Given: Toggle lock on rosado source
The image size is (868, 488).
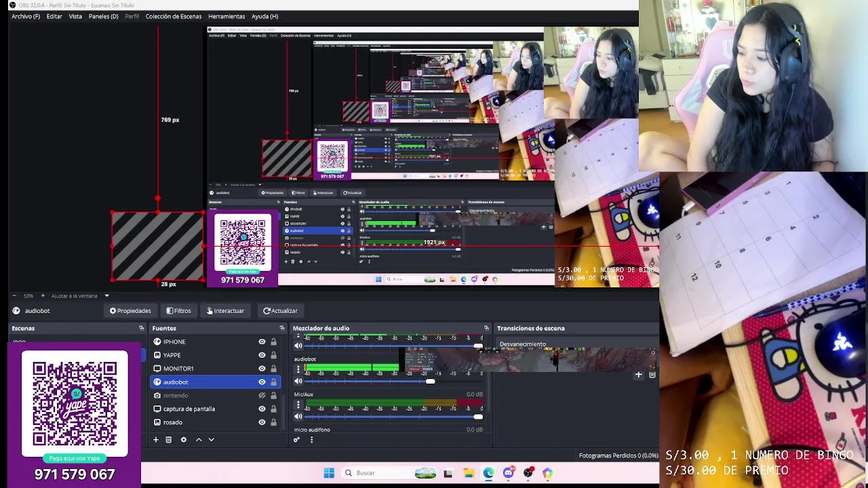Looking at the screenshot, I should pos(273,422).
